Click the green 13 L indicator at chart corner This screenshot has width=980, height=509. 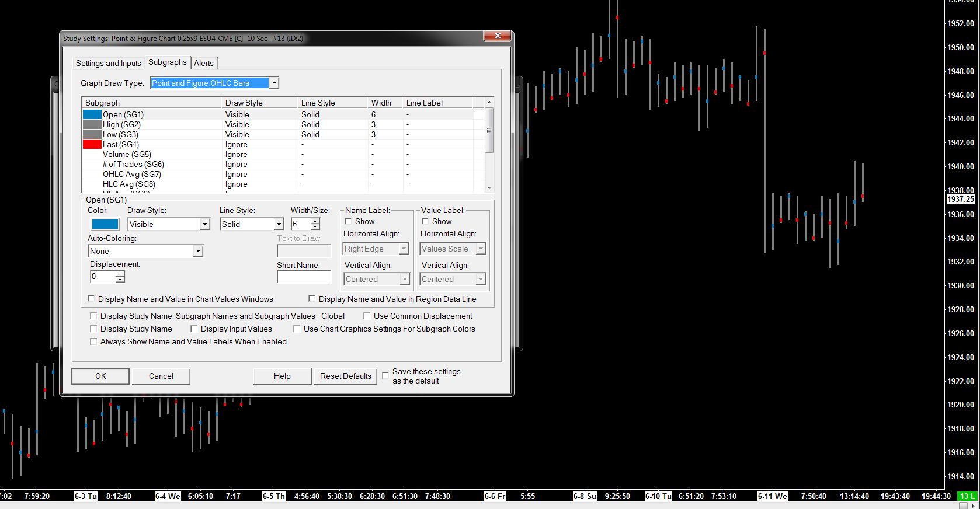[x=967, y=496]
